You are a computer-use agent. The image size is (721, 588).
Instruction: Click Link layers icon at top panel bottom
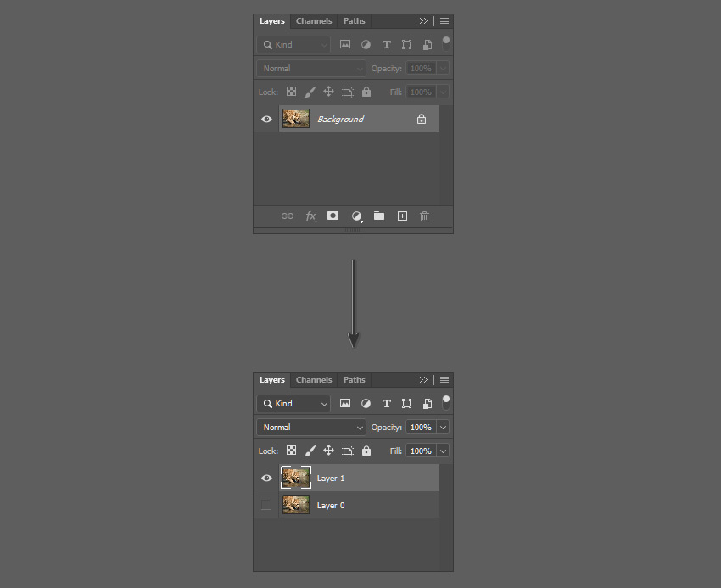288,216
